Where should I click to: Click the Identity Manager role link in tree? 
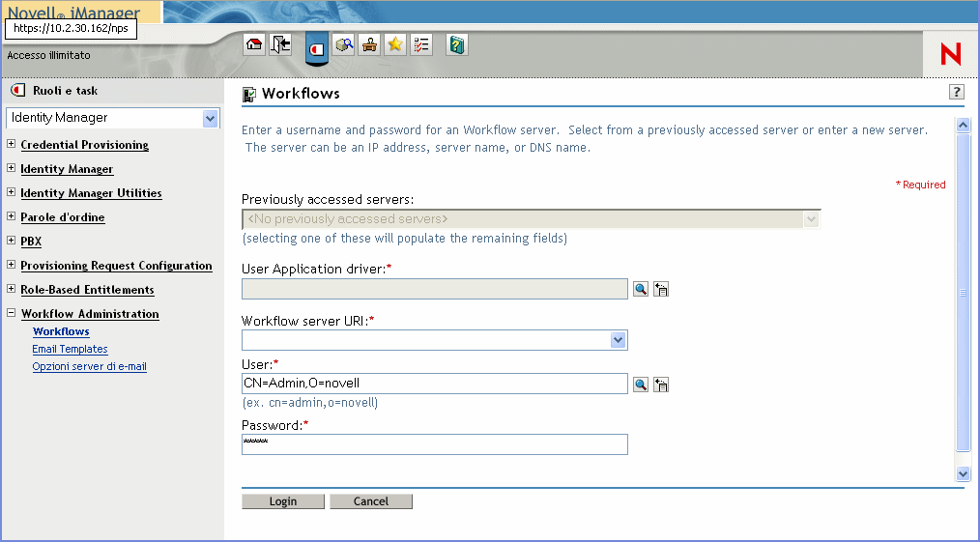[67, 169]
